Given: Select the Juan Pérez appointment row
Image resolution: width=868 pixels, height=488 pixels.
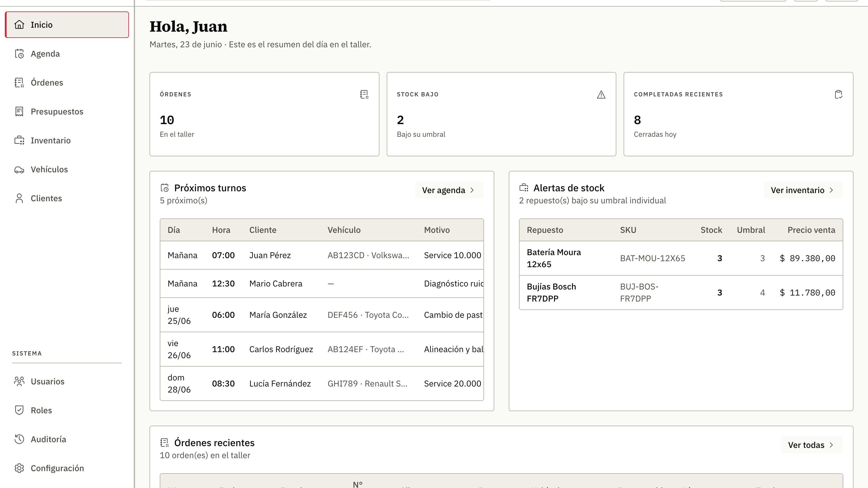Looking at the screenshot, I should tap(322, 255).
